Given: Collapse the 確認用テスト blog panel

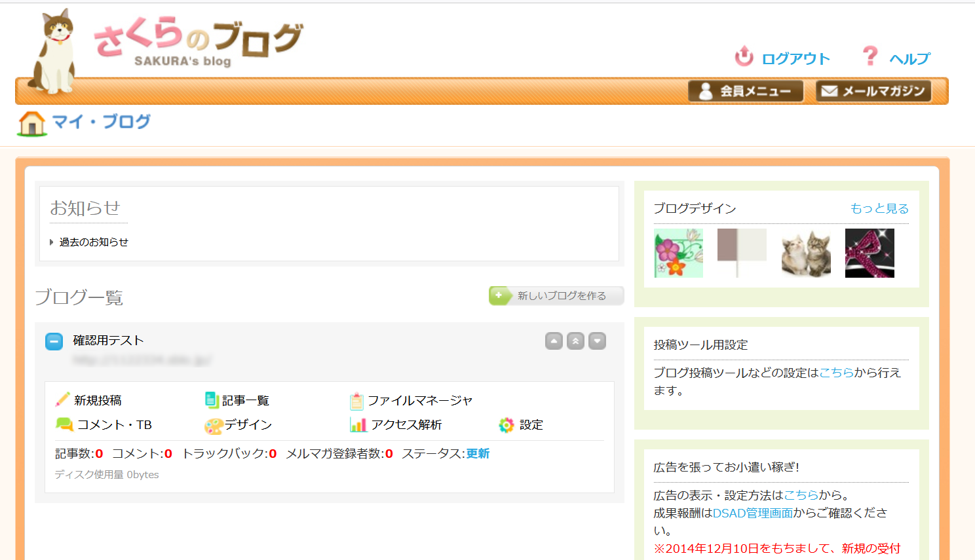Looking at the screenshot, I should [x=54, y=341].
